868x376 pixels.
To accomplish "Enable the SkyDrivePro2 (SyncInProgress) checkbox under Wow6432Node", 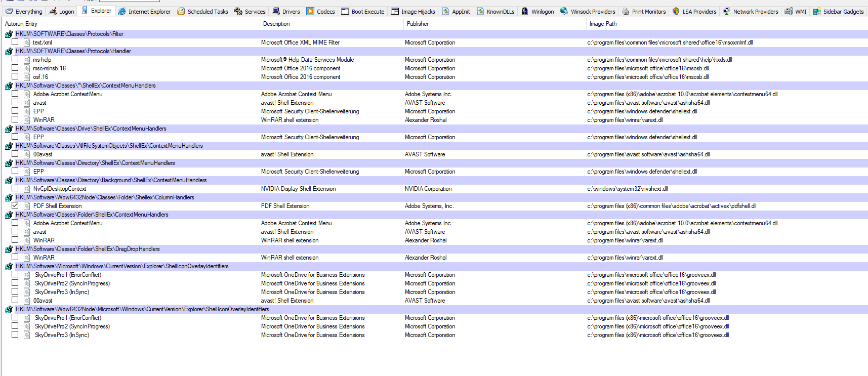I will pyautogui.click(x=15, y=326).
